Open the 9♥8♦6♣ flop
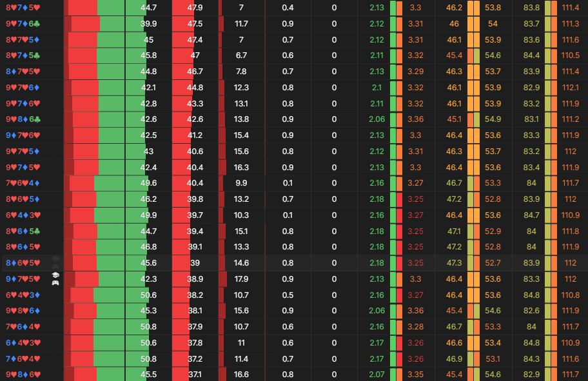Image resolution: width=588 pixels, height=381 pixels. point(23,119)
